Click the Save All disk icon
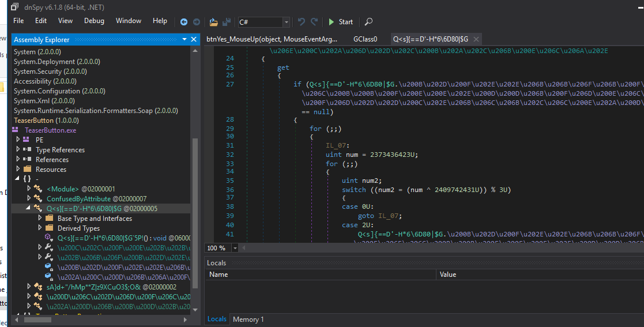Image resolution: width=644 pixels, height=327 pixels. pyautogui.click(x=227, y=22)
